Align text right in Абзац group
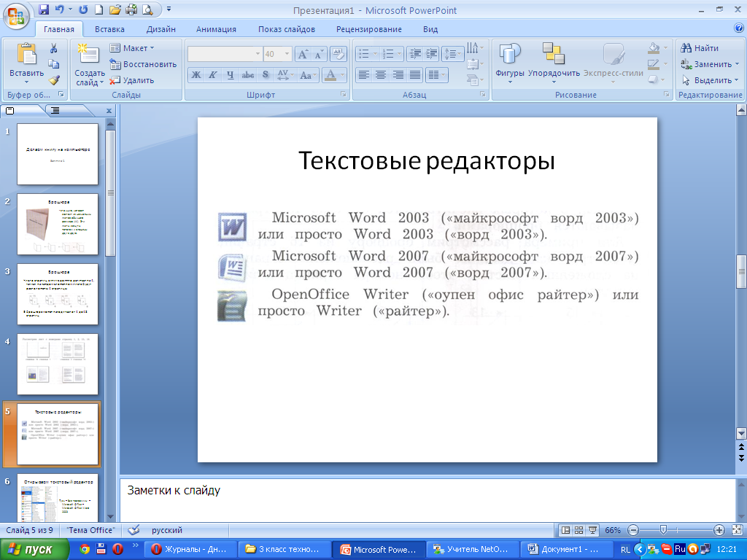The height and width of the screenshot is (560, 747). pos(398,75)
